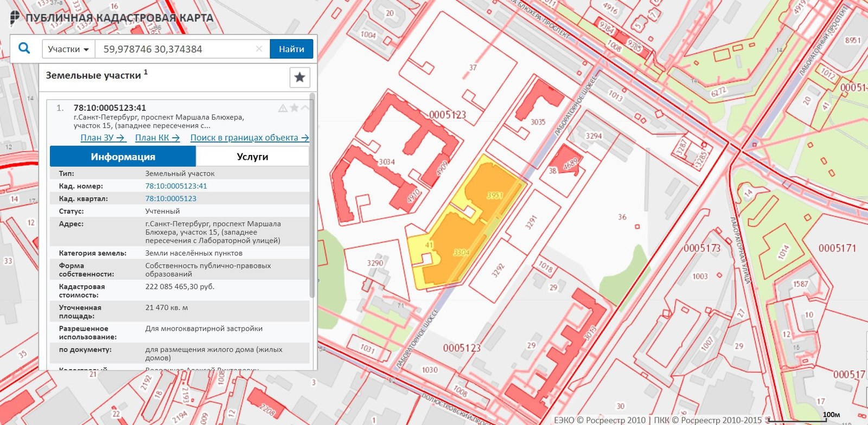Viewport: 868px width, 425px height.
Task: Click parcel 3291 label on map
Action: pos(531,222)
